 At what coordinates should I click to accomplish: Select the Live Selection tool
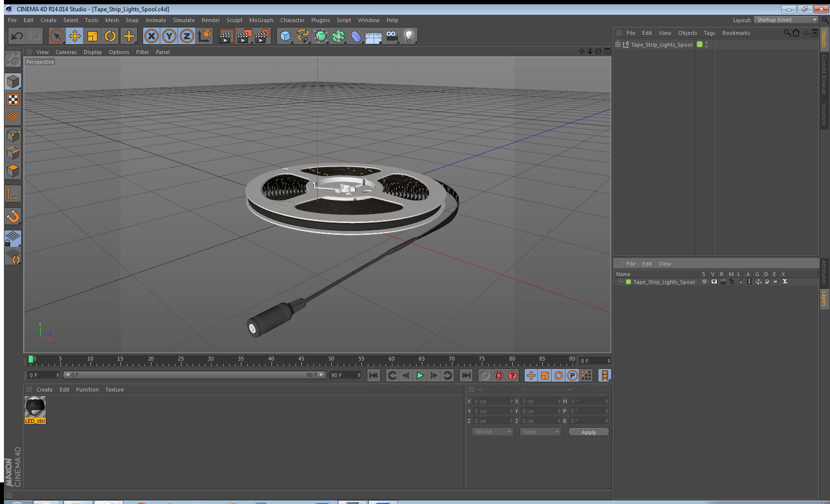point(57,36)
